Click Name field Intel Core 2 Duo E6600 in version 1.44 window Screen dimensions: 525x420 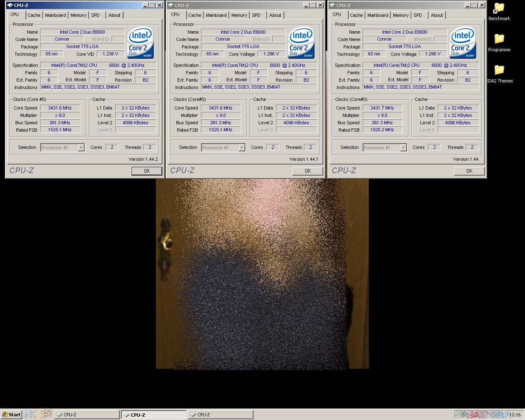coord(405,32)
